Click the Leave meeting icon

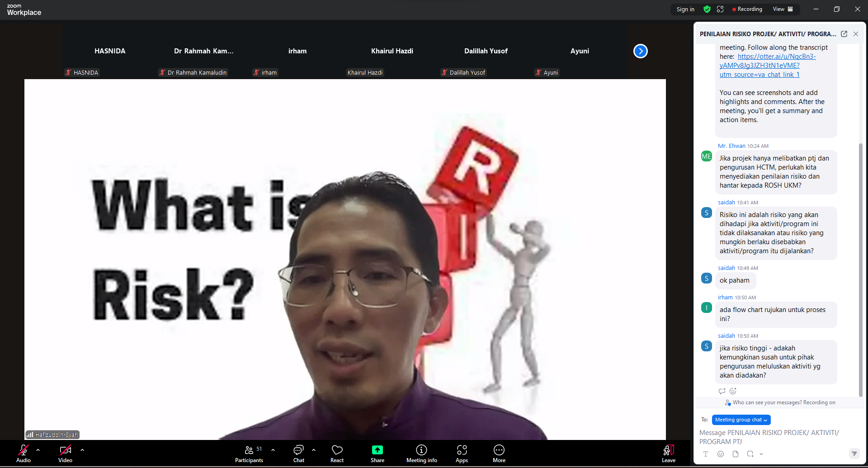tap(669, 450)
